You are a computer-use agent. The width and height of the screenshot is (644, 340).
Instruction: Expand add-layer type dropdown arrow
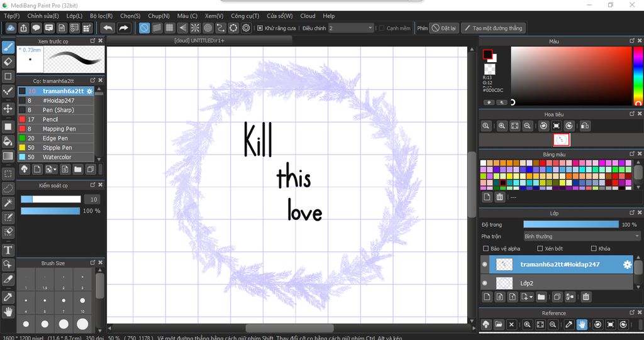[x=531, y=297]
